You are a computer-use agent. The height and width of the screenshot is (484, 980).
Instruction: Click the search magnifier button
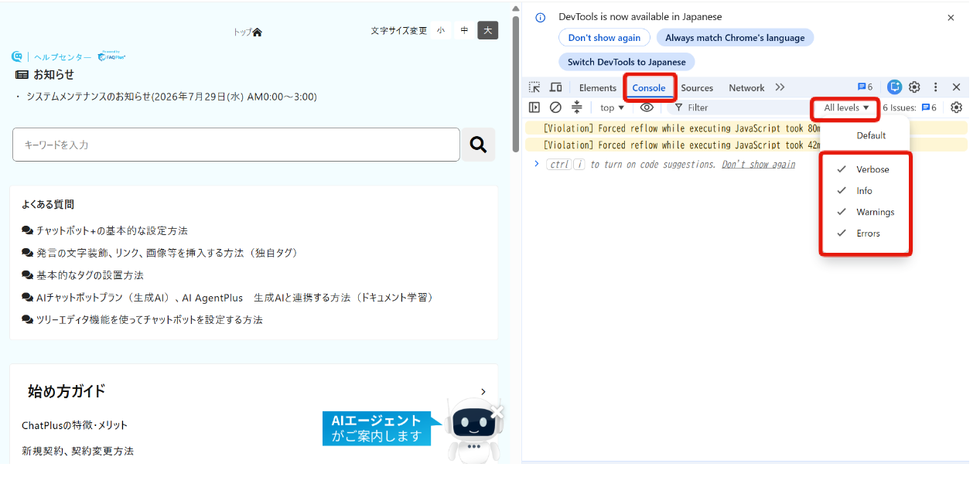coord(478,145)
